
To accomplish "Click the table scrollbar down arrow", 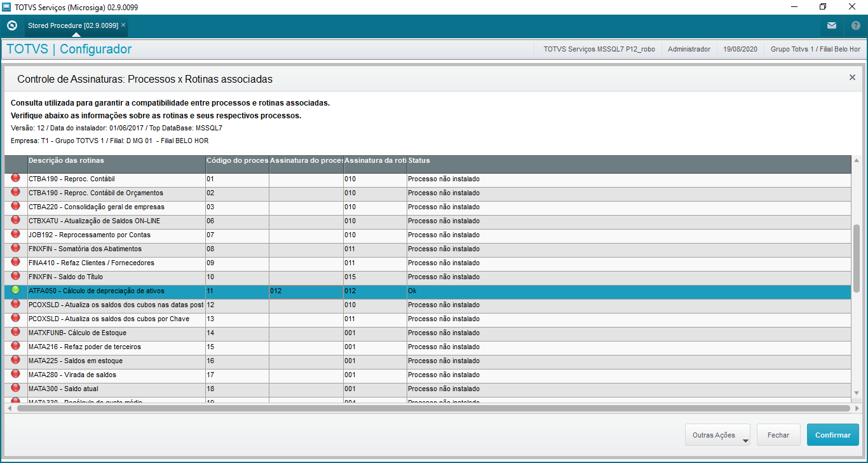I will [857, 393].
